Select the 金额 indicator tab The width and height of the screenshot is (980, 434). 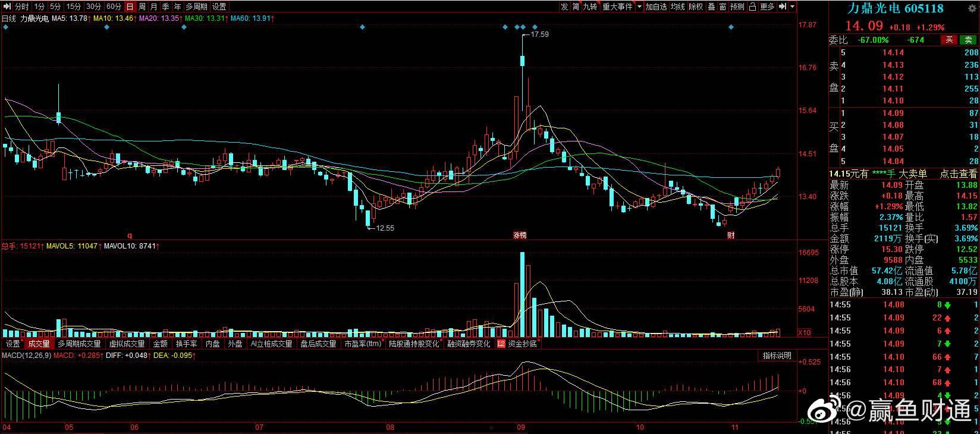[x=161, y=344]
